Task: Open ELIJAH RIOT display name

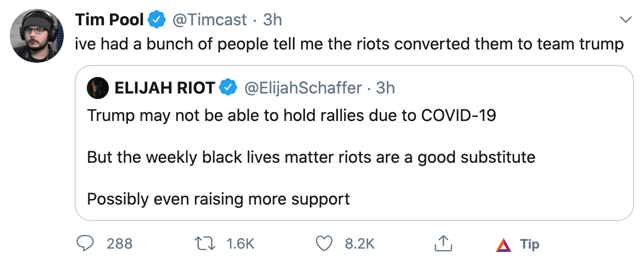Action: 165,87
